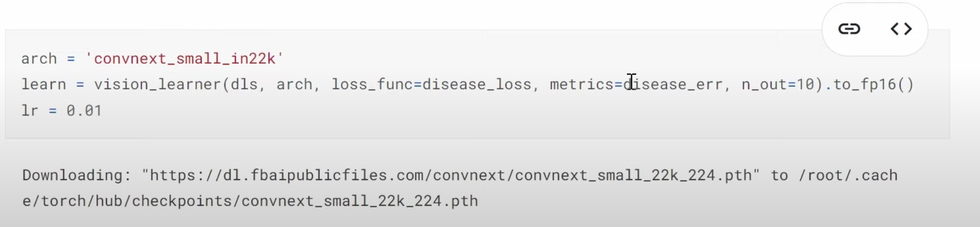Click the /root/.cache destination path text
Screen dimensions: 980x227
848,175
